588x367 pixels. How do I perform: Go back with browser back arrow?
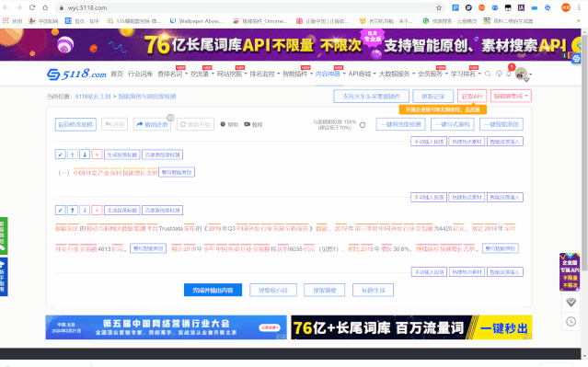6,7
